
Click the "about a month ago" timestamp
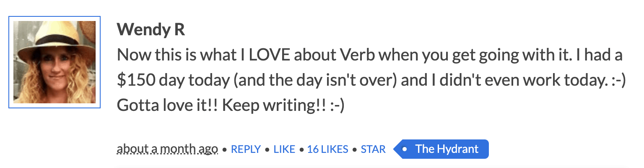pos(167,149)
